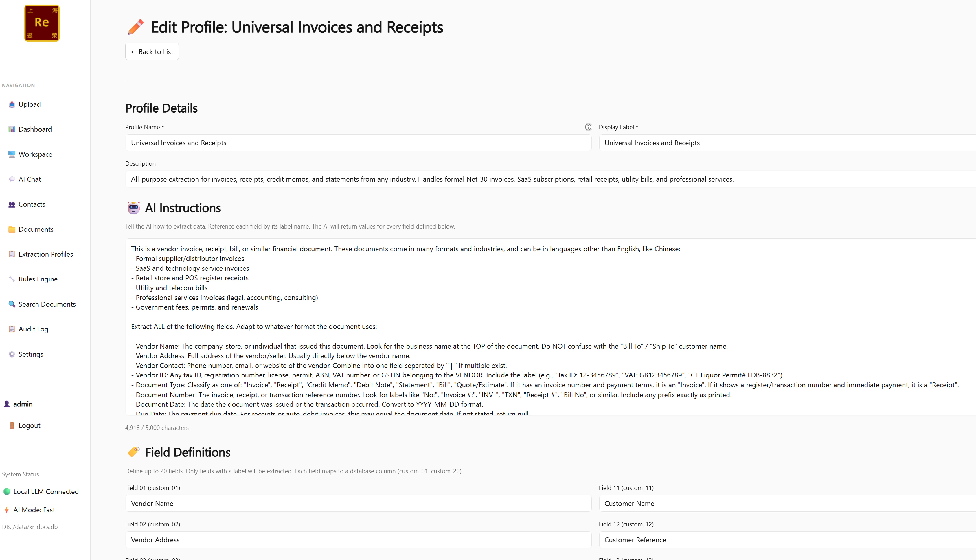Click the Audit Log icon
Screen dimensions: 976x560
[12, 329]
